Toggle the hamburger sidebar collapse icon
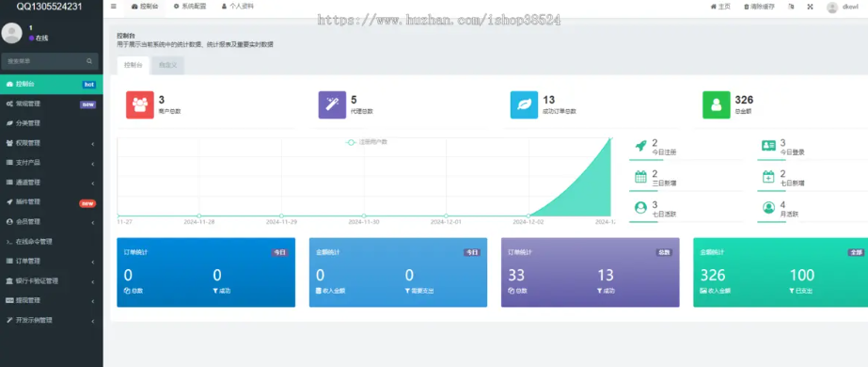Screen dimensions: 868x367 click(x=114, y=7)
